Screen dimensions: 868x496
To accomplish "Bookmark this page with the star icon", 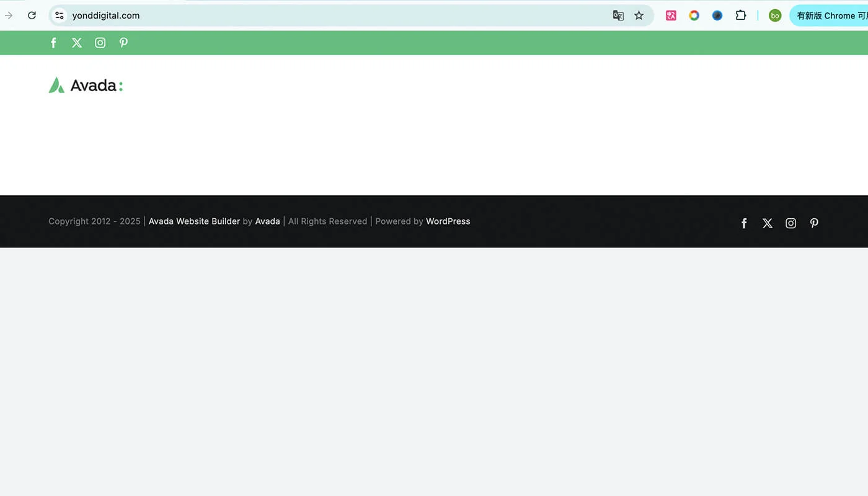I will click(639, 15).
